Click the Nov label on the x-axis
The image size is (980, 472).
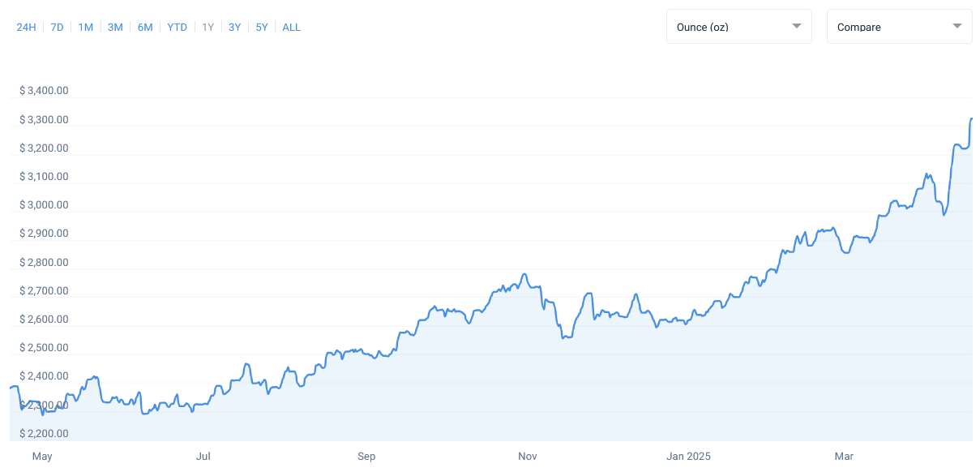click(x=527, y=457)
